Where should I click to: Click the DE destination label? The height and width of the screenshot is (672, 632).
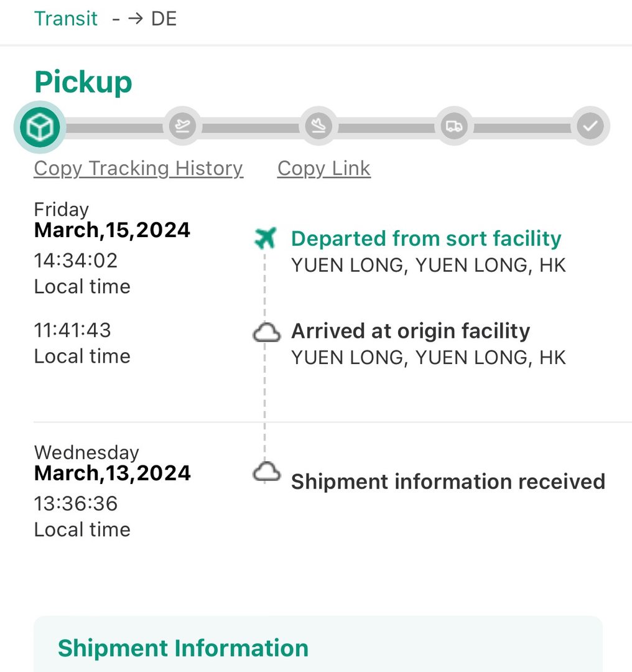point(164,19)
